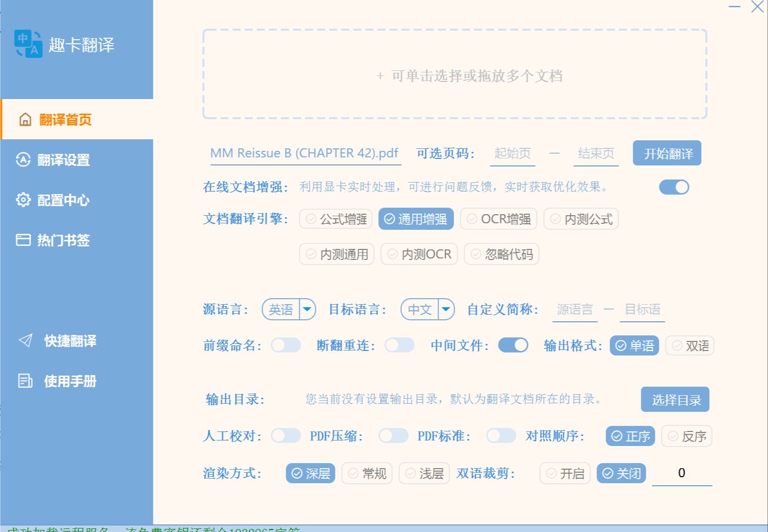768x532 pixels.
Task: Select 关闭 for 双语裁剪
Action: (621, 473)
